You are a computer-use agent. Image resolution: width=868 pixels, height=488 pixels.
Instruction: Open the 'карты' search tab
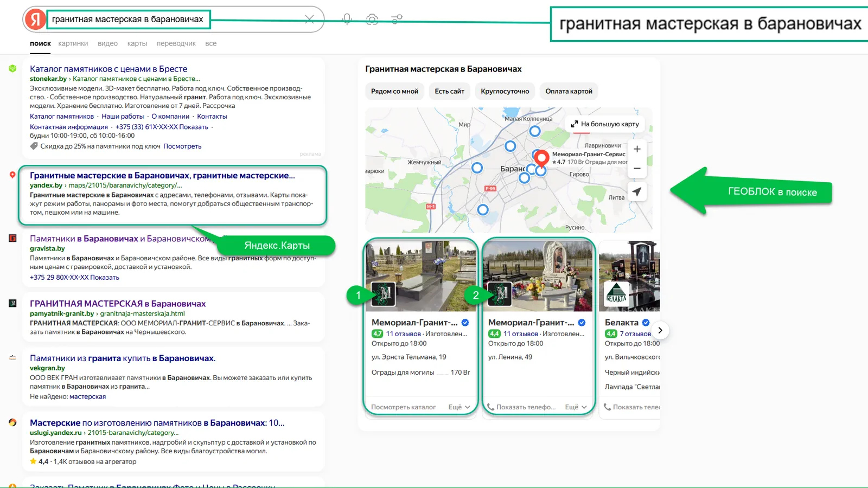[x=137, y=43]
